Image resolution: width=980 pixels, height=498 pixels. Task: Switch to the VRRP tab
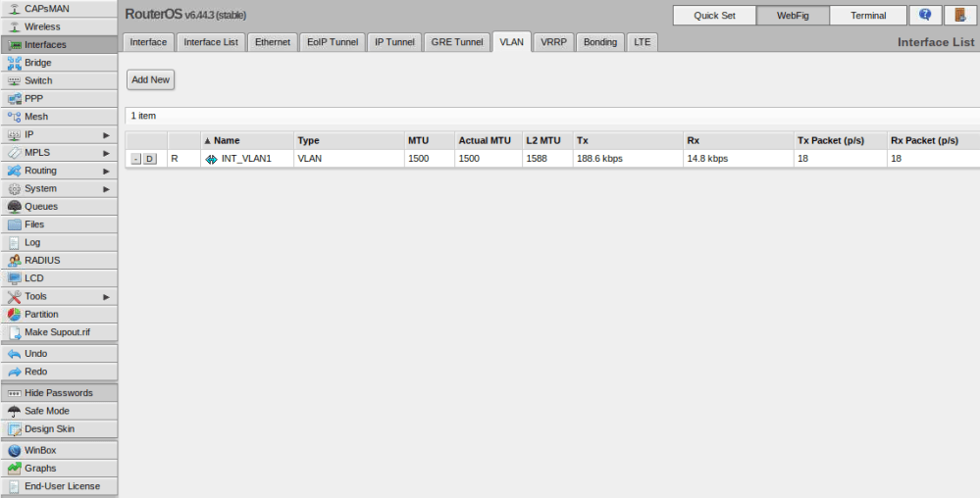tap(553, 42)
